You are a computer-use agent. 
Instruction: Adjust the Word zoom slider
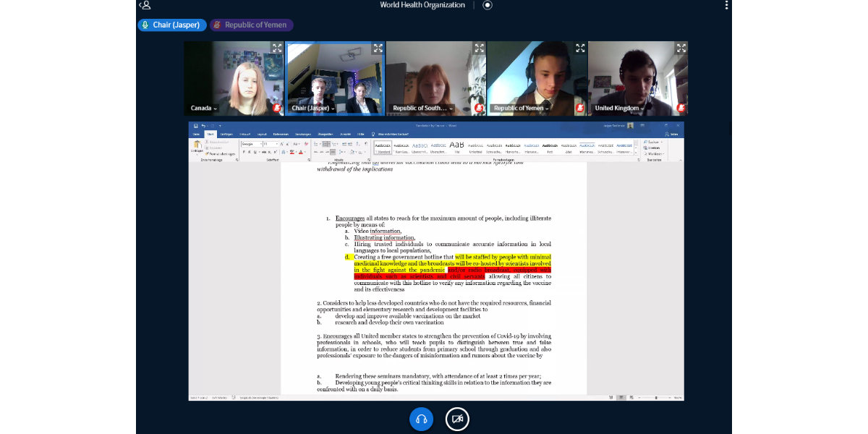coord(655,398)
